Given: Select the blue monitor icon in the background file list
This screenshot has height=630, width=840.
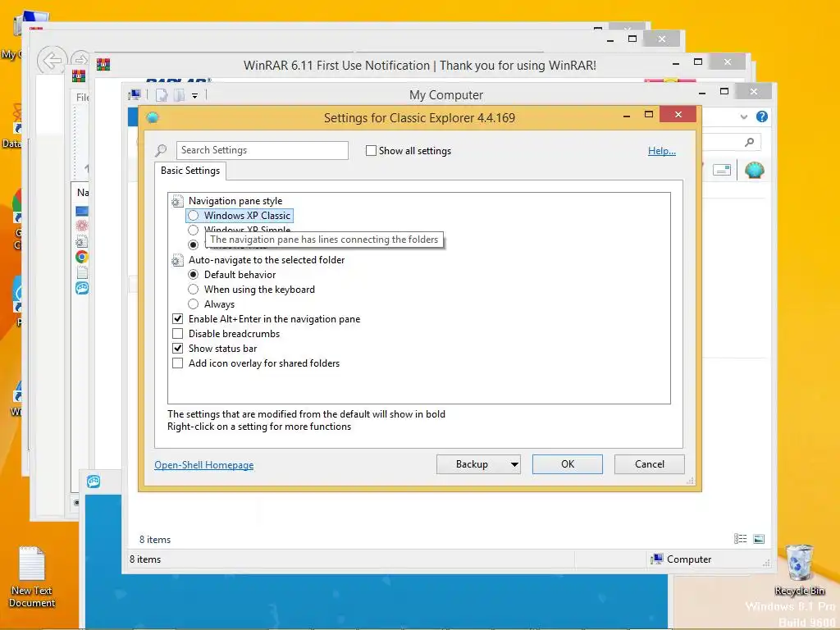Looking at the screenshot, I should pos(82,211).
